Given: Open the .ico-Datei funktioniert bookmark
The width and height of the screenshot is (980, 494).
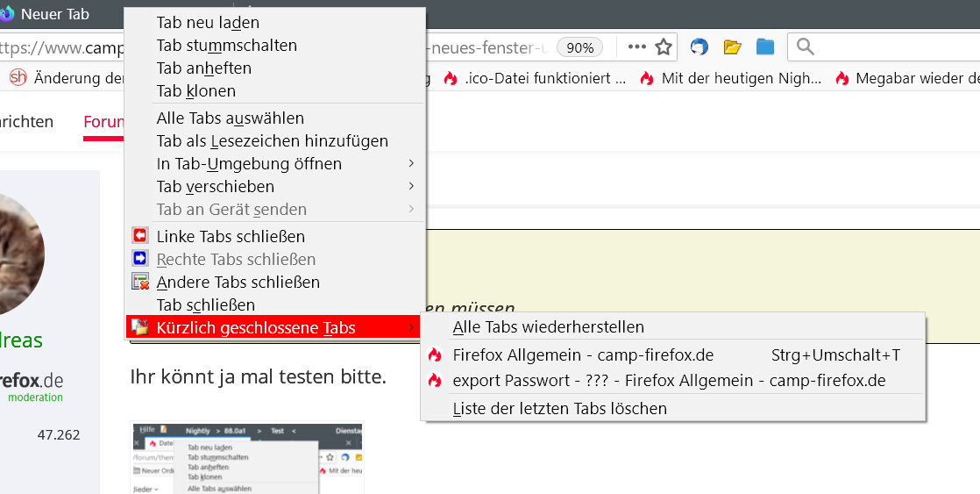Looking at the screenshot, I should click(x=536, y=78).
